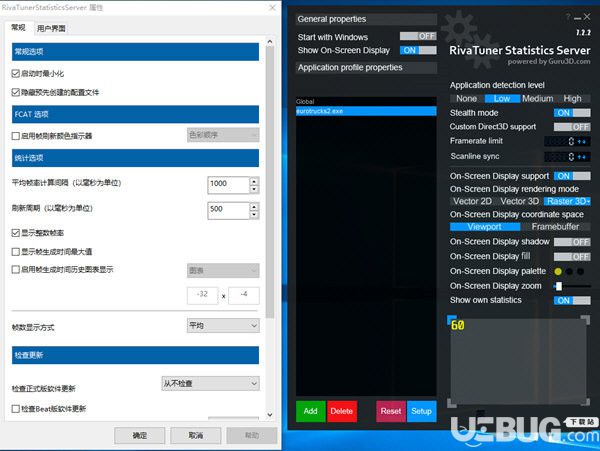The width and height of the screenshot is (600, 451).
Task: Uncheck the 启动时最小化 checkbox
Action: point(16,73)
